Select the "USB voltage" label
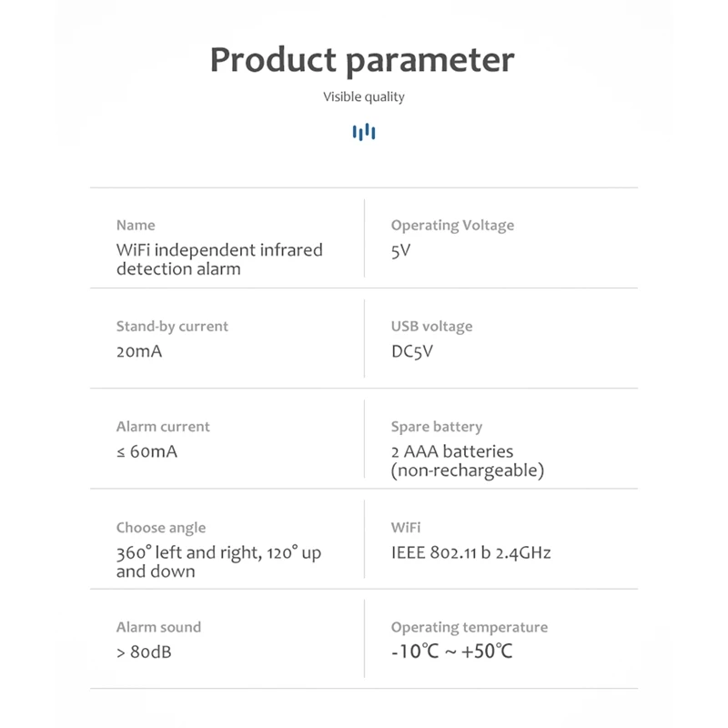The height and width of the screenshot is (728, 728). [431, 326]
